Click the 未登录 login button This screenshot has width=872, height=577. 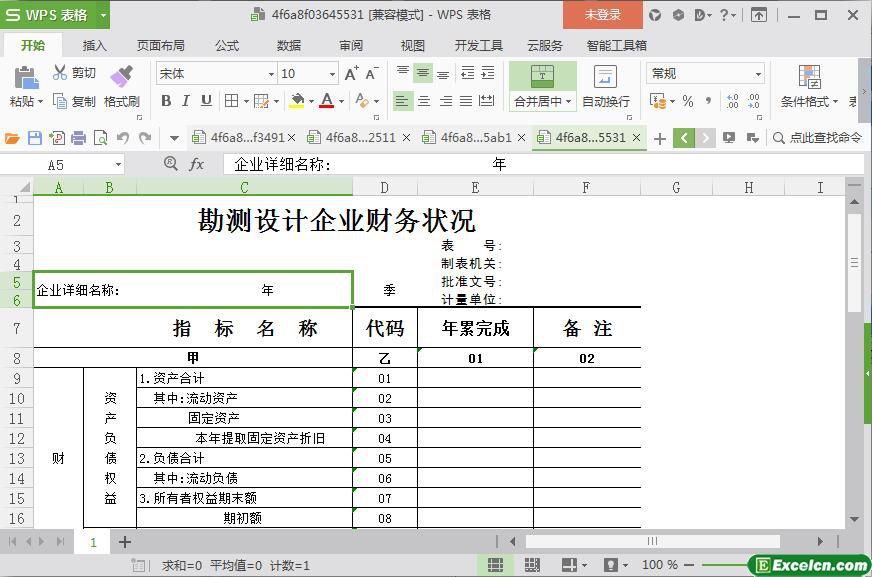(x=602, y=15)
